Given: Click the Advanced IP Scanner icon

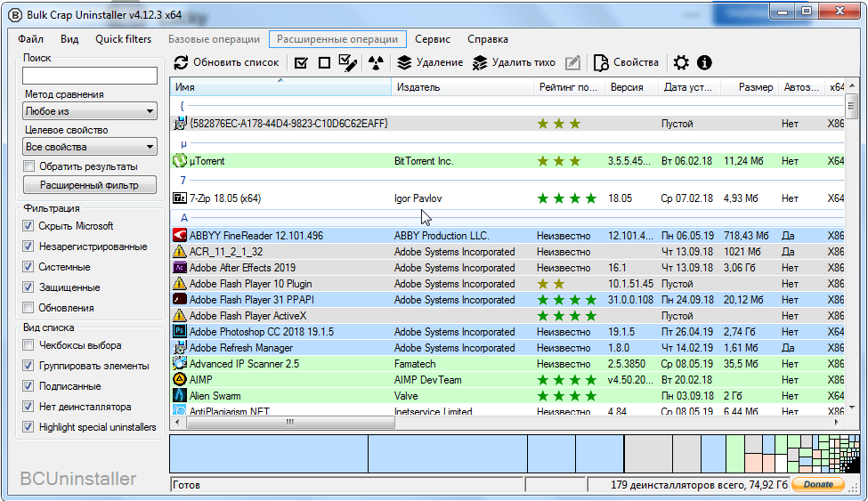Looking at the screenshot, I should pyautogui.click(x=179, y=363).
